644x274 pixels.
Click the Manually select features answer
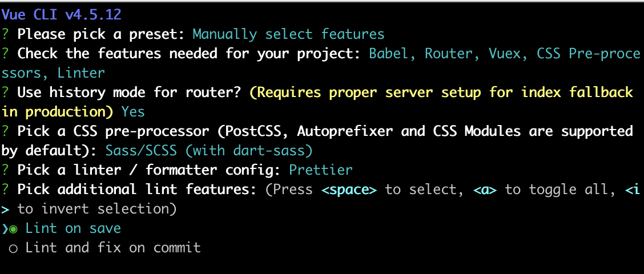289,34
